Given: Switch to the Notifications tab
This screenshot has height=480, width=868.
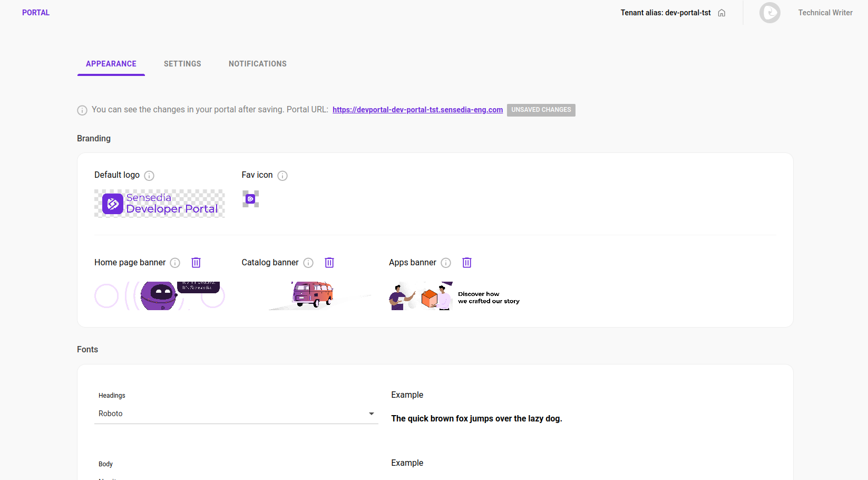Looking at the screenshot, I should pyautogui.click(x=257, y=63).
